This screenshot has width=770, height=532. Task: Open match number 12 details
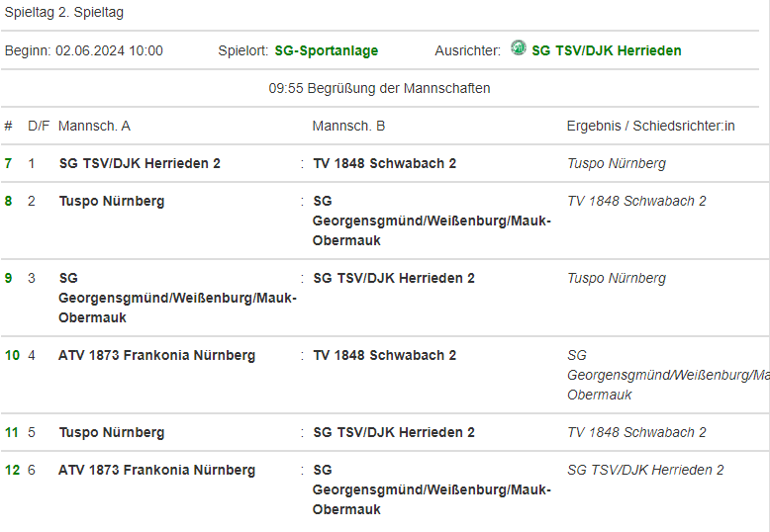coord(12,470)
